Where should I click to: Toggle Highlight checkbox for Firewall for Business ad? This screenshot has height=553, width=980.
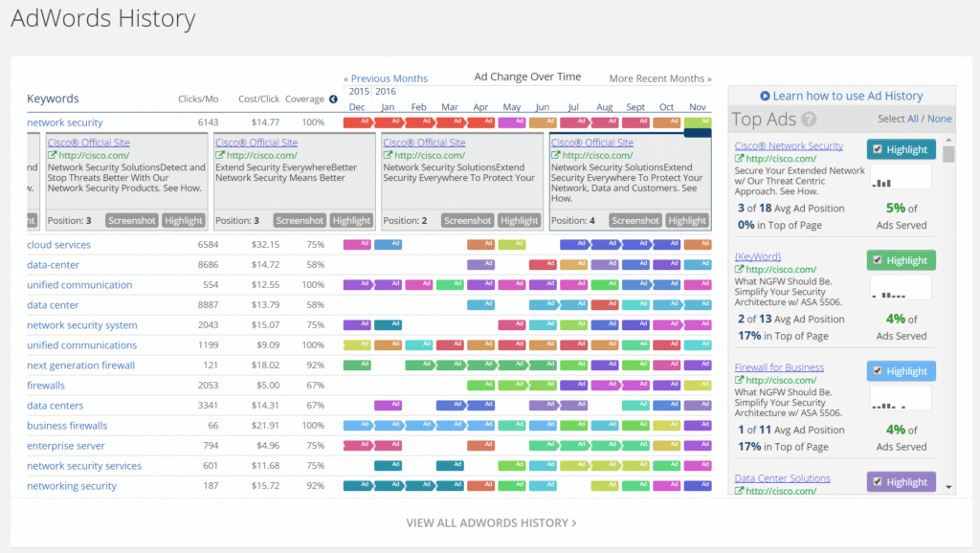[x=878, y=371]
